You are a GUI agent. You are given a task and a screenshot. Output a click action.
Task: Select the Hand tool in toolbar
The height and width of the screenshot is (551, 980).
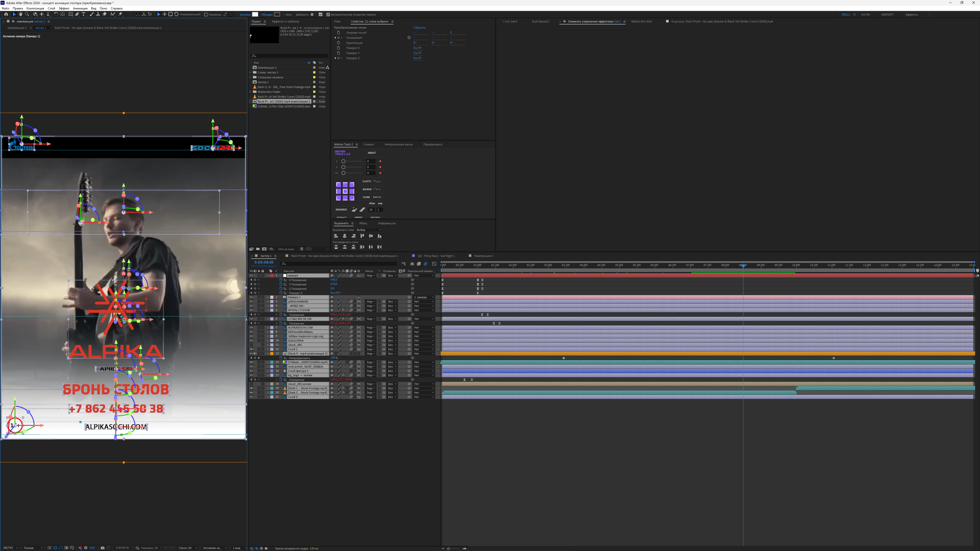[x=21, y=14]
